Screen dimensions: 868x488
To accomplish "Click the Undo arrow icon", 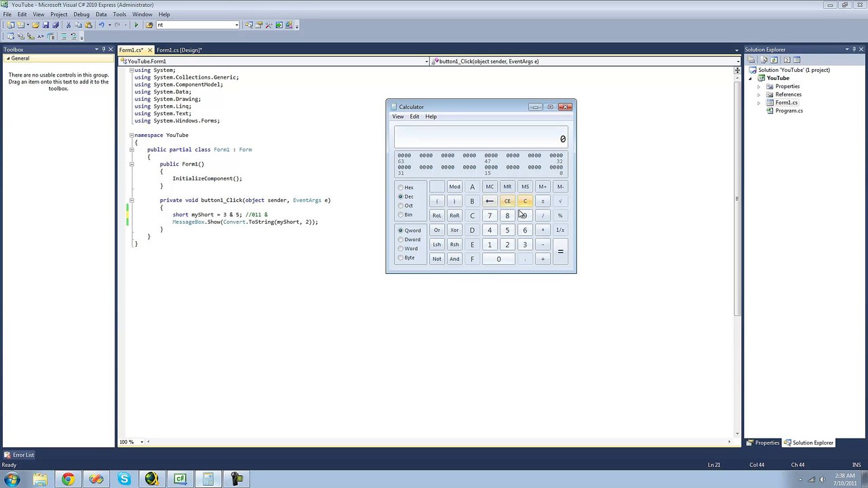I will click(x=101, y=25).
